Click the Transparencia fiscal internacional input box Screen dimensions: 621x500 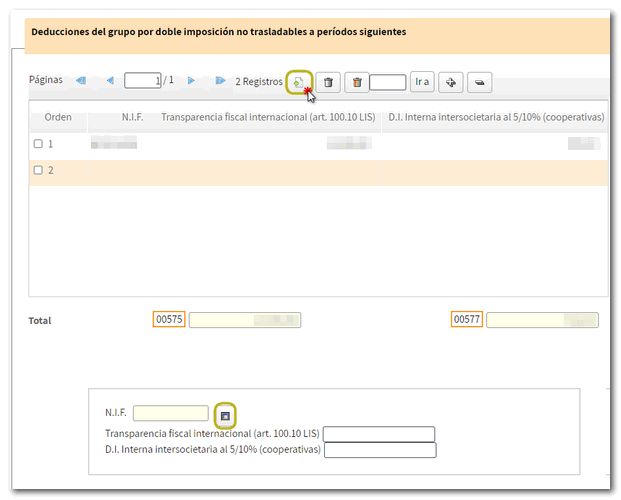(x=379, y=433)
